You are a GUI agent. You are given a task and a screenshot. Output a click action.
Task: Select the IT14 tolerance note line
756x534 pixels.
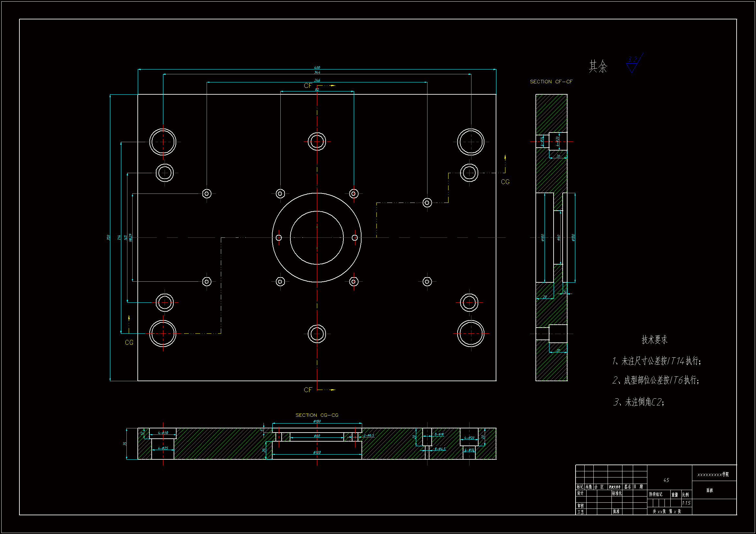click(656, 361)
